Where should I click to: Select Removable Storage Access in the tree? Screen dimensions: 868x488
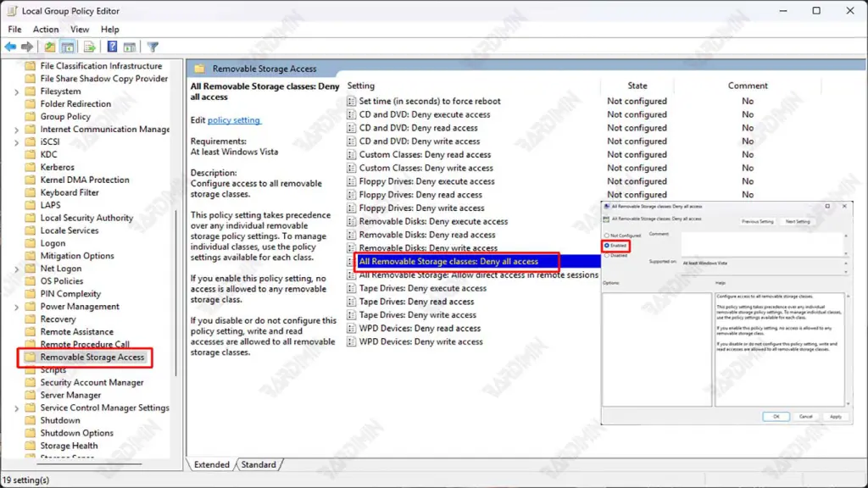tap(92, 358)
